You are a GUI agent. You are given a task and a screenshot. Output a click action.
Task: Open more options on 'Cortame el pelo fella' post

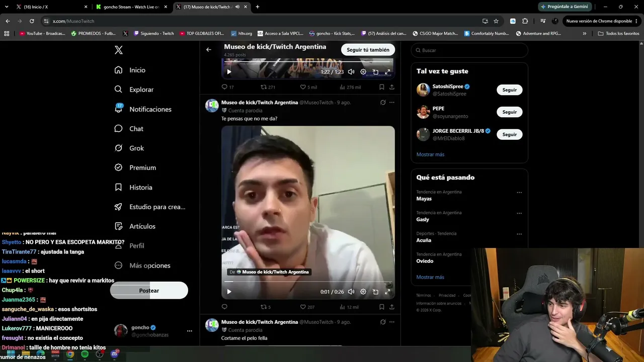(392, 322)
